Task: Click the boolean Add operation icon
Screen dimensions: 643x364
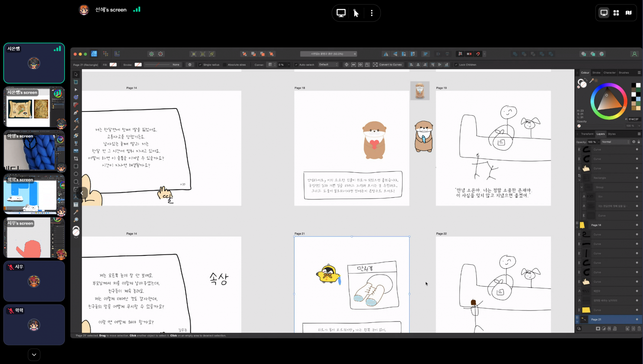Action: [x=515, y=54]
